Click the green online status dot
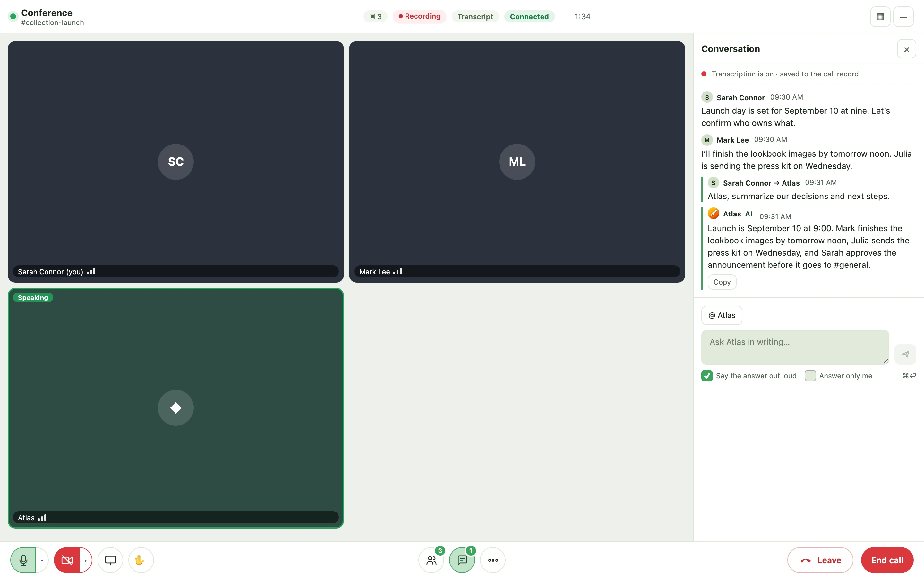 pos(13,16)
